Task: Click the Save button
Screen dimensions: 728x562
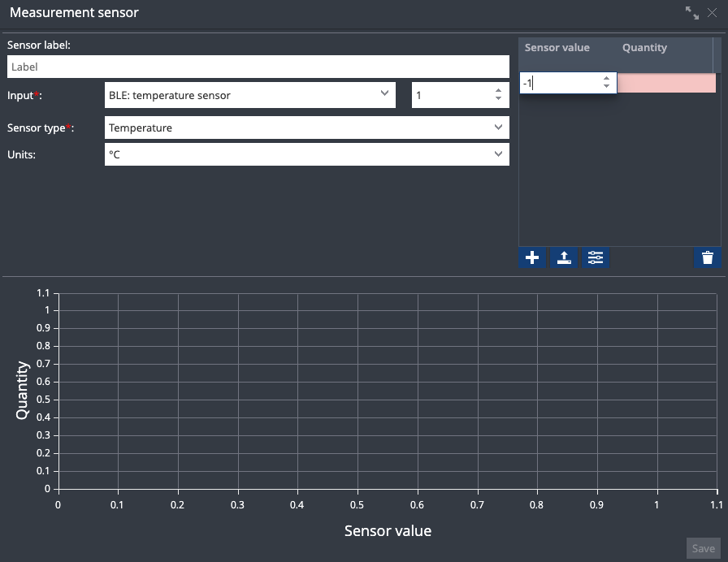Action: click(704, 548)
